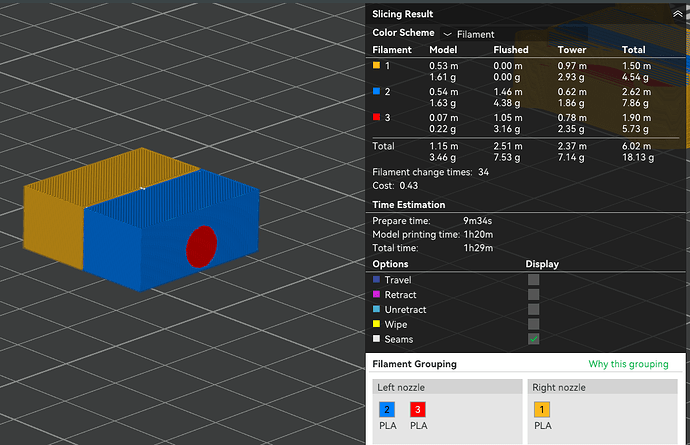The image size is (690, 445).
Task: Toggle Travel display checkbox
Action: coord(533,280)
